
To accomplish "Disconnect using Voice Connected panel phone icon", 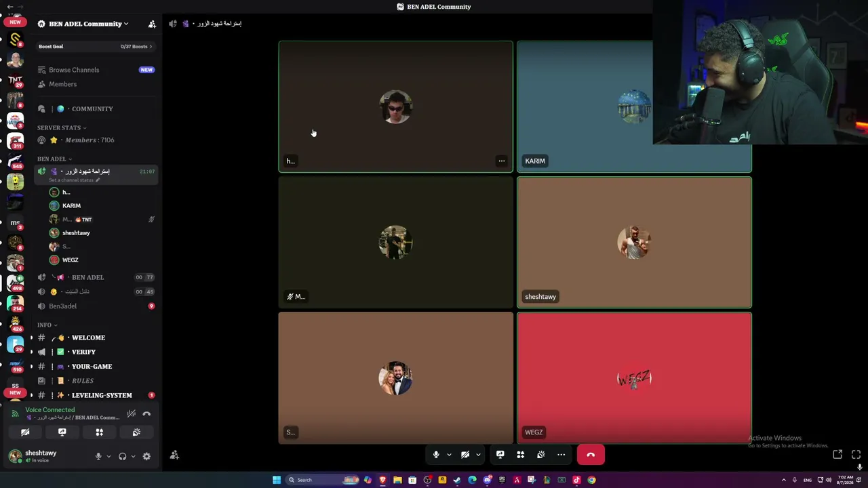I will click(146, 413).
